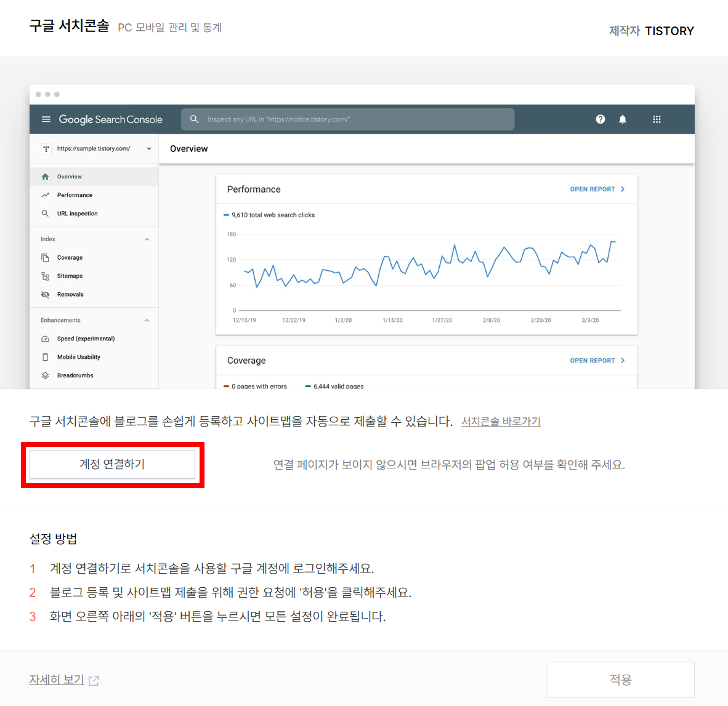Collapse the Enhancements section chevron
Image resolution: width=728 pixels, height=706 pixels.
click(147, 321)
